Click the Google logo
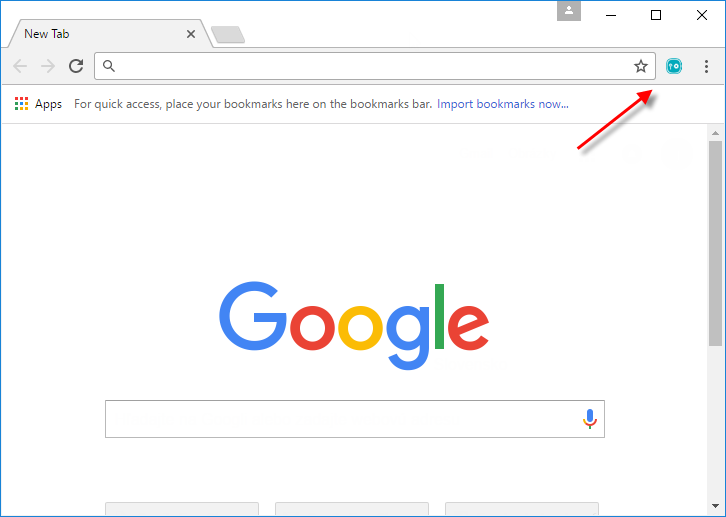The width and height of the screenshot is (726, 517). (x=354, y=325)
